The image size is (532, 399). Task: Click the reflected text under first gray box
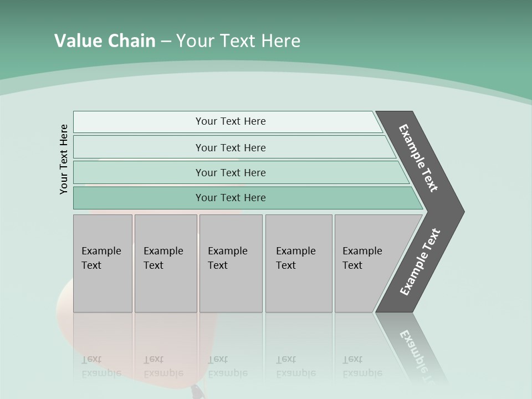coord(101,366)
